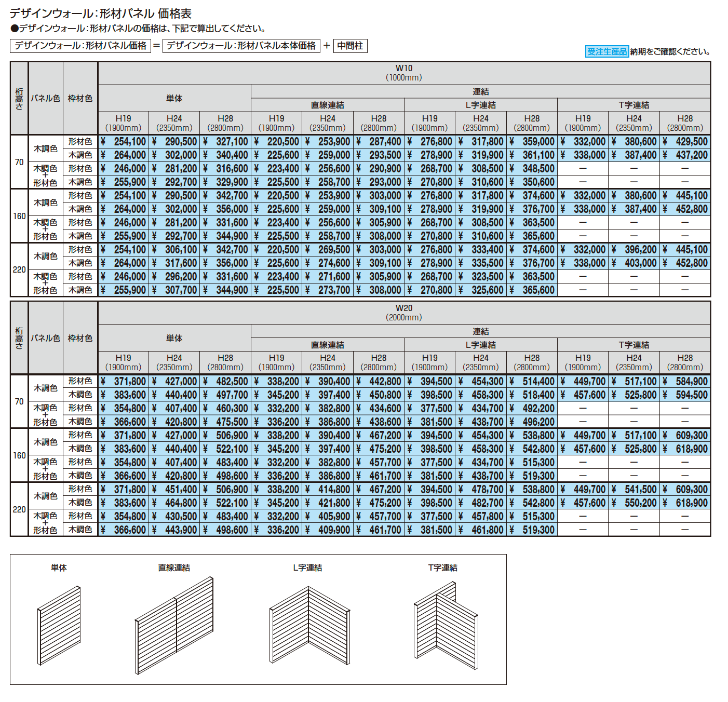Click the ¥429,500 price cell
728x702 pixels.
pyautogui.click(x=685, y=141)
